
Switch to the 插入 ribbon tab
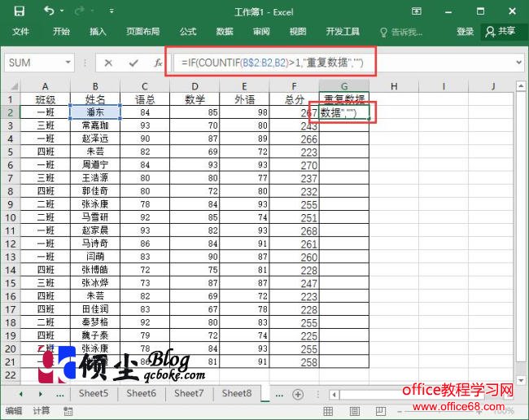pyautogui.click(x=98, y=32)
